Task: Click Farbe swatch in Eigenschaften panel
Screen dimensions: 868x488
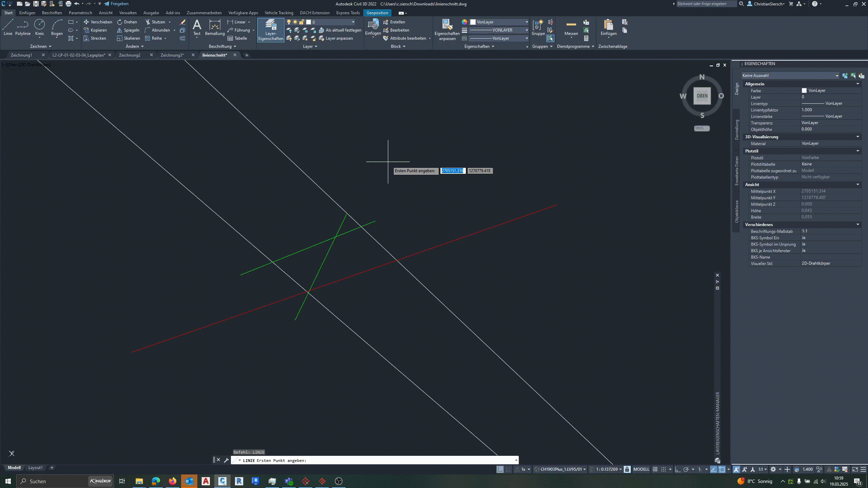Action: tap(804, 90)
